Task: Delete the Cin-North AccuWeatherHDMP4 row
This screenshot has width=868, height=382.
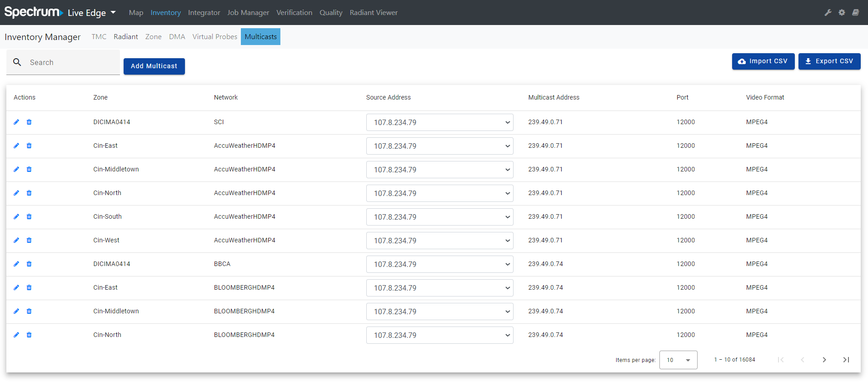Action: pos(29,193)
